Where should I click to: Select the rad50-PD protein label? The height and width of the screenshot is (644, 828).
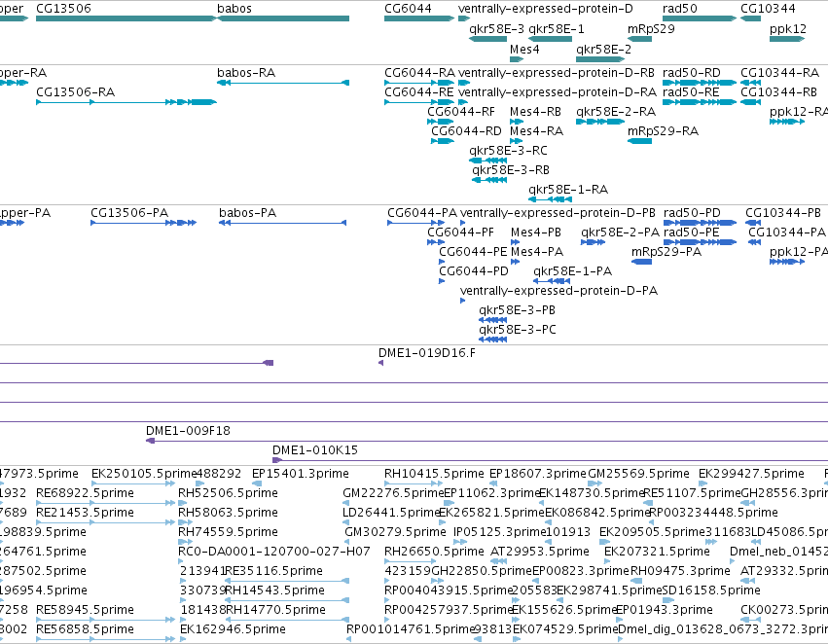(x=692, y=213)
